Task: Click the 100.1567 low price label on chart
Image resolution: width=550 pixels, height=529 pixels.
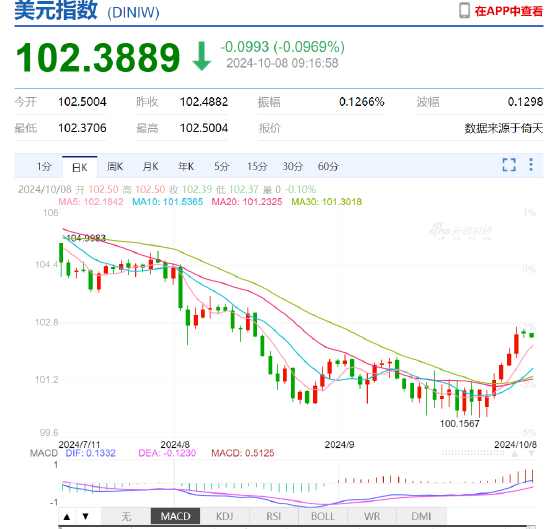Action: coord(460,424)
